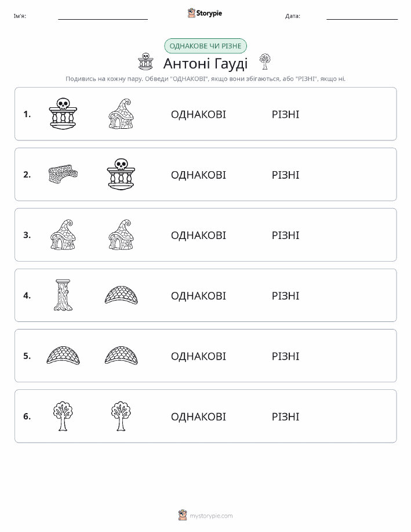411x532 pixels.
Task: Select ОДНАКОВІ for row 3
Action: click(198, 235)
